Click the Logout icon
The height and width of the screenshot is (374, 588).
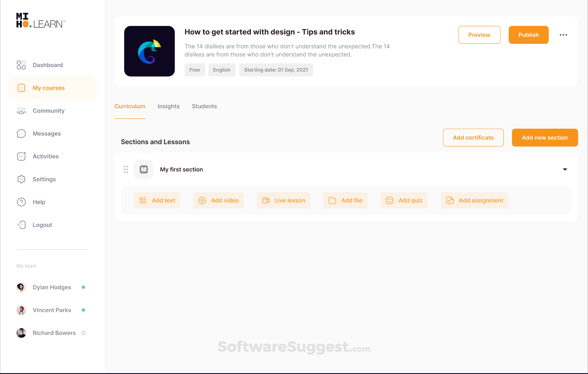pyautogui.click(x=21, y=225)
